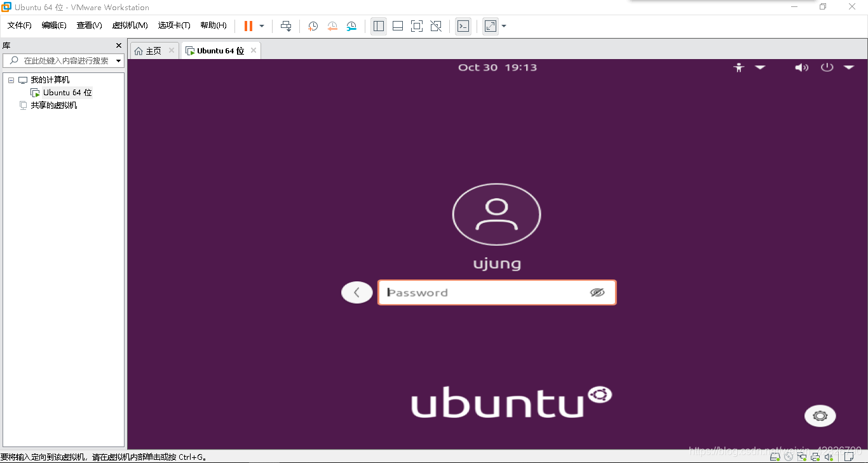Click the stretch guest display icon
This screenshot has height=463, width=868.
pos(491,26)
